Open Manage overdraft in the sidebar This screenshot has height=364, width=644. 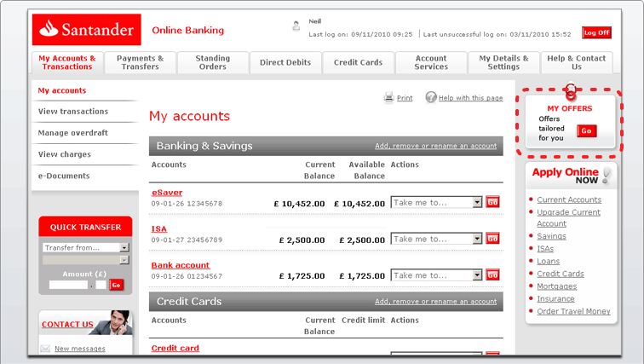point(73,133)
